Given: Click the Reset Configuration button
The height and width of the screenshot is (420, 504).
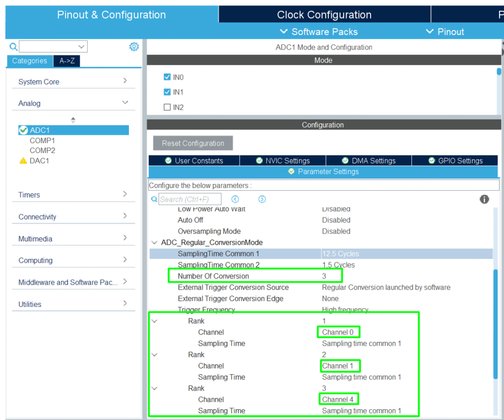Looking at the screenshot, I should click(193, 143).
